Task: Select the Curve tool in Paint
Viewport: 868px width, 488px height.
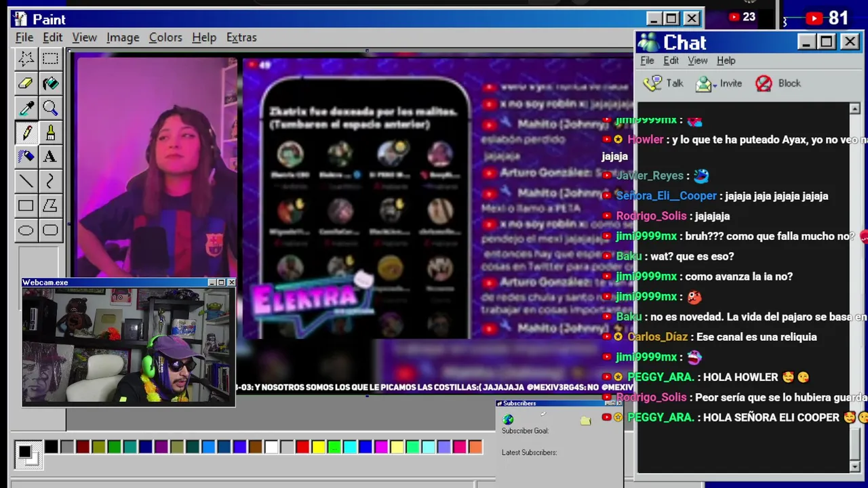Action: (x=50, y=181)
